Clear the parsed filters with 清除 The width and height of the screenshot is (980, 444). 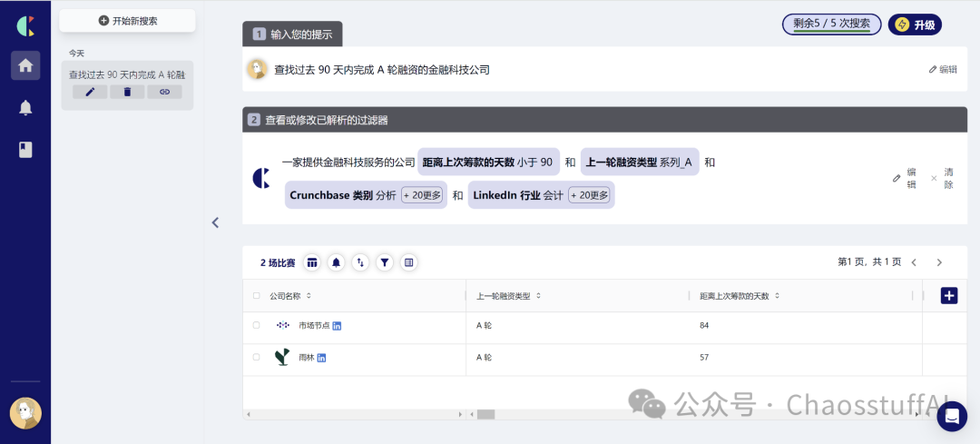click(943, 178)
